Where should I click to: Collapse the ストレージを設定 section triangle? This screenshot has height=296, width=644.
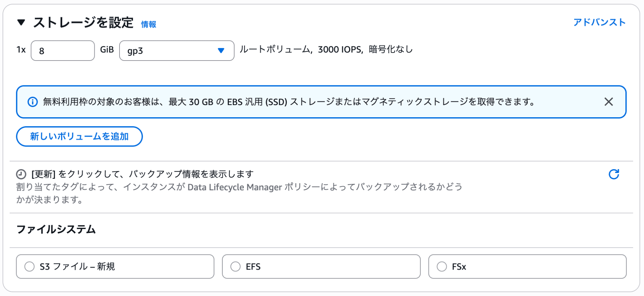tap(21, 23)
